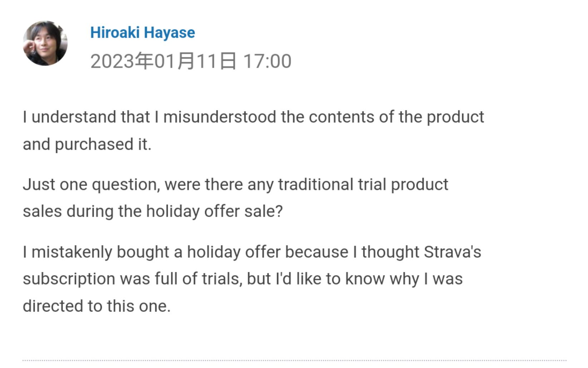
Task: Click the date 2023年01月11日 in timestamp
Action: click(163, 61)
